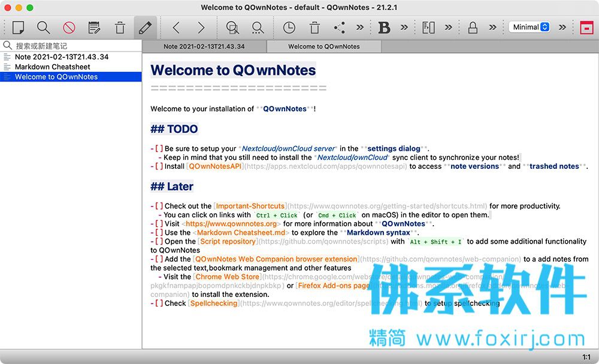Select the Welcome to QOwnNotes tab

click(x=324, y=47)
